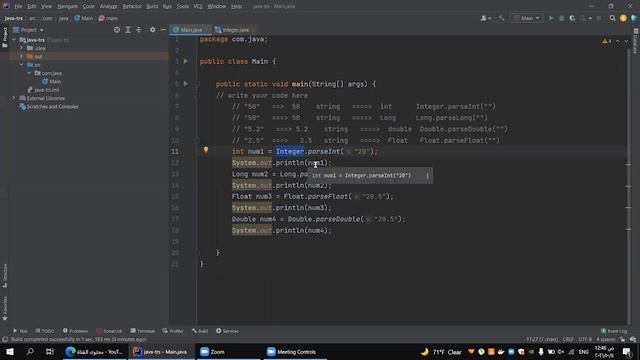Open Search Everywhere magnifier
Viewport: 640px width, 360px height.
pos(612,18)
